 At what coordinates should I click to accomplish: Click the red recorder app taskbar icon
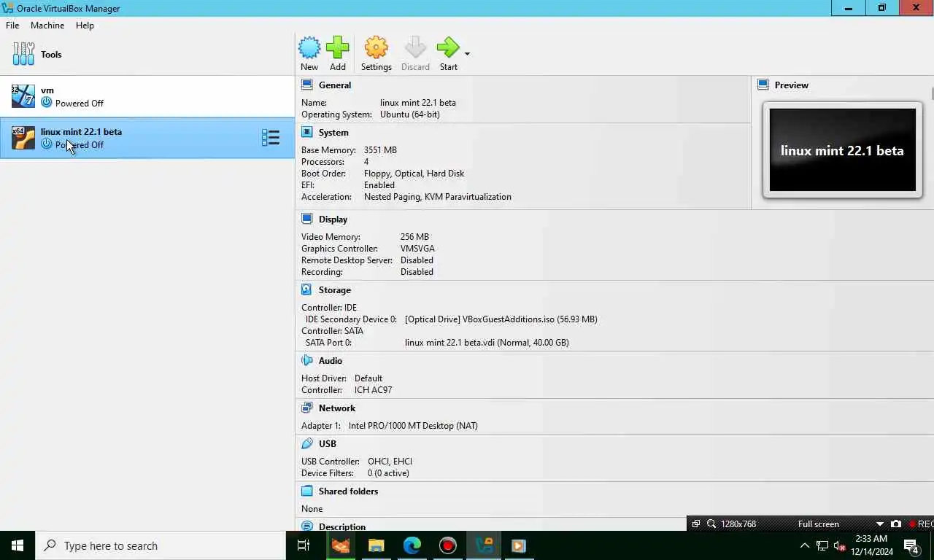pyautogui.click(x=448, y=545)
